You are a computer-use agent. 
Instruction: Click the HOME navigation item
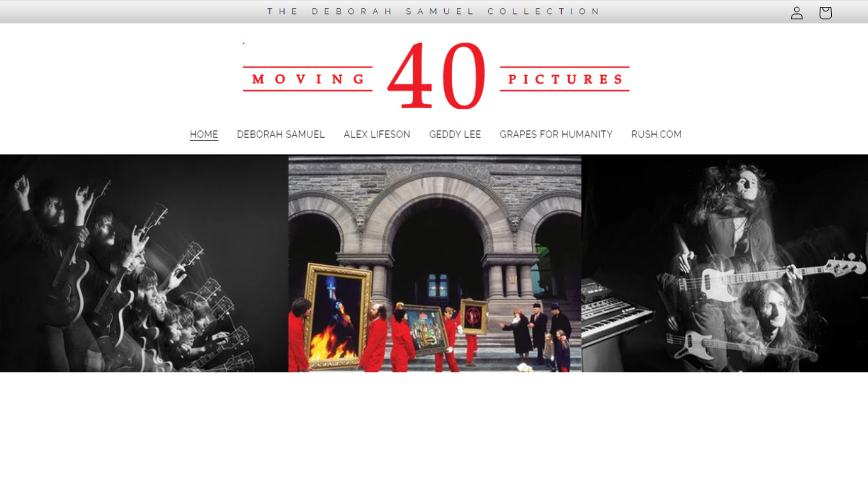(204, 135)
